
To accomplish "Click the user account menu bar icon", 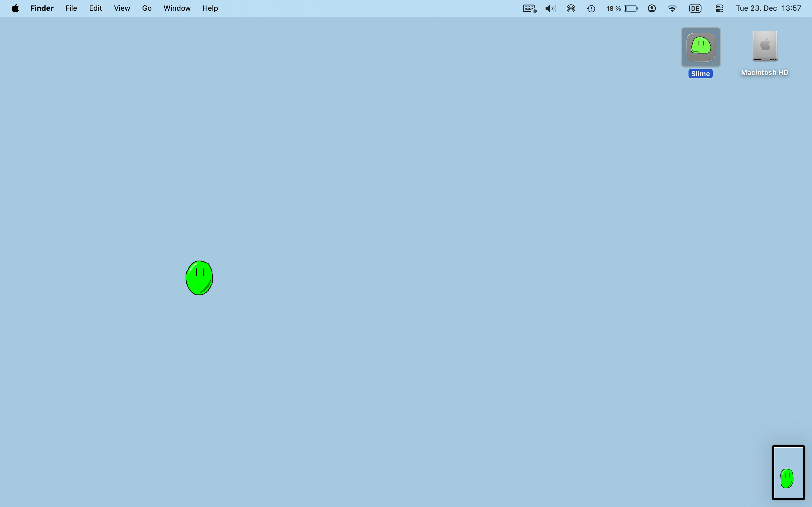I will pyautogui.click(x=652, y=8).
